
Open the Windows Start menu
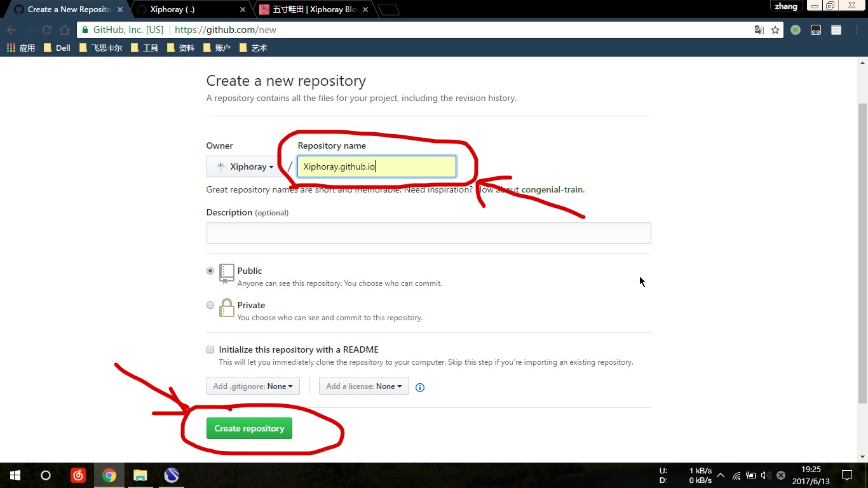15,475
